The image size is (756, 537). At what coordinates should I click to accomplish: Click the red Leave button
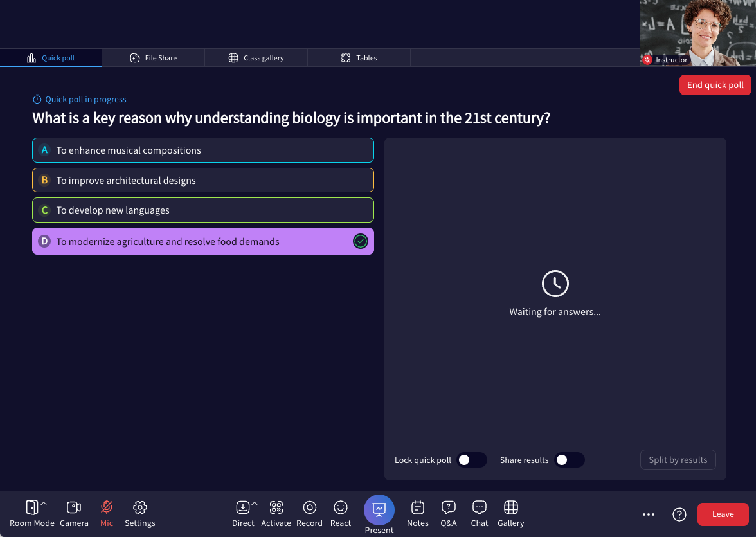[723, 514]
